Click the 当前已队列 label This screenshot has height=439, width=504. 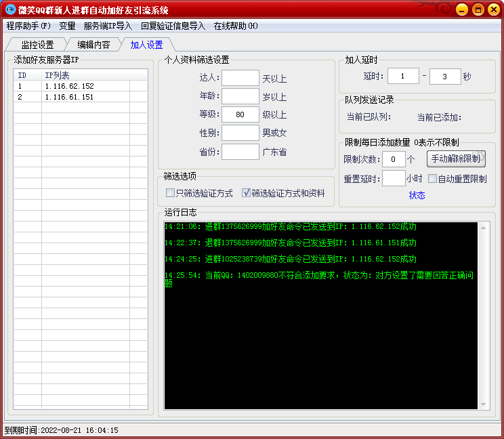pyautogui.click(x=369, y=117)
